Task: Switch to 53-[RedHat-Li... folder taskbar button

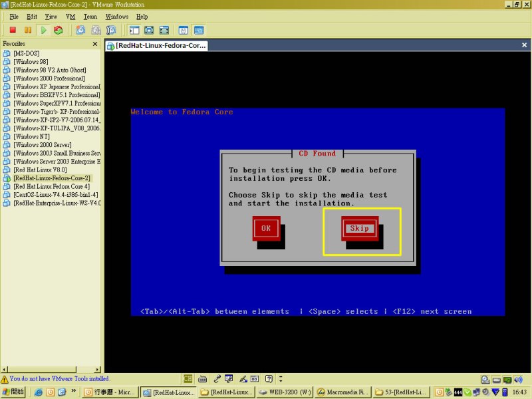Action: [x=402, y=392]
